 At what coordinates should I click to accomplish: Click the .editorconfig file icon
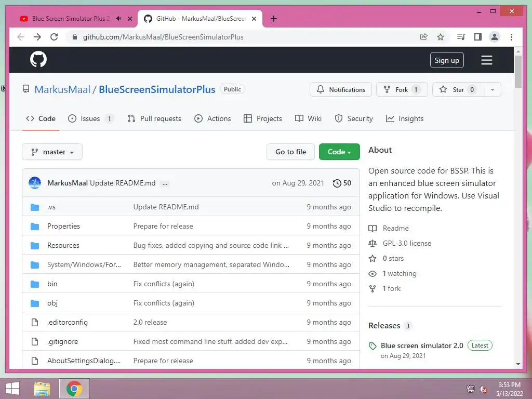tap(35, 322)
